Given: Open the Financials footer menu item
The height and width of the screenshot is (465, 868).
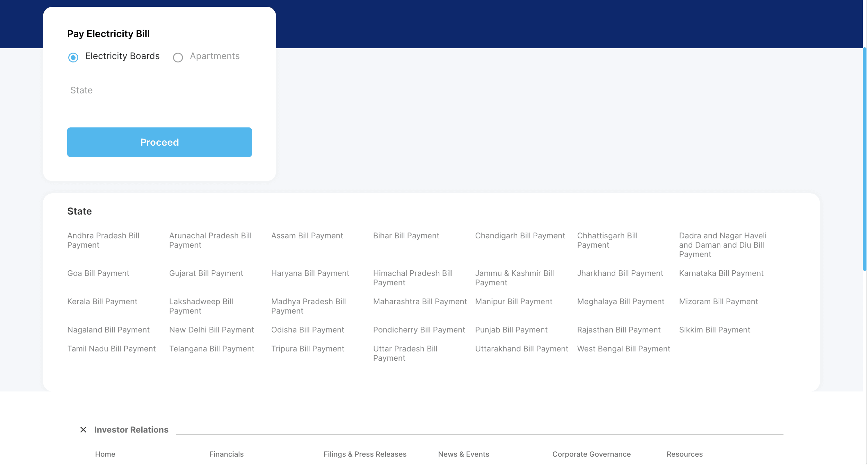Looking at the screenshot, I should click(x=226, y=454).
